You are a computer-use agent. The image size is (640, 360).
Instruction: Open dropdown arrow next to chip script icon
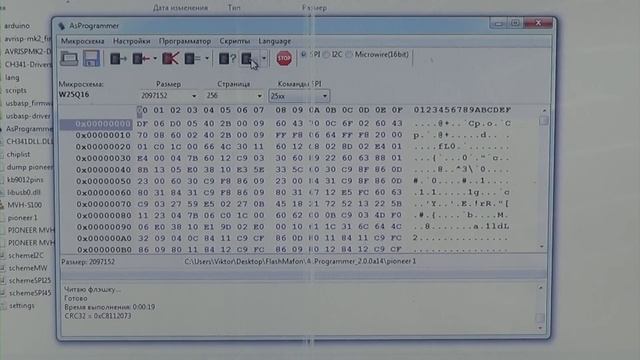264,59
